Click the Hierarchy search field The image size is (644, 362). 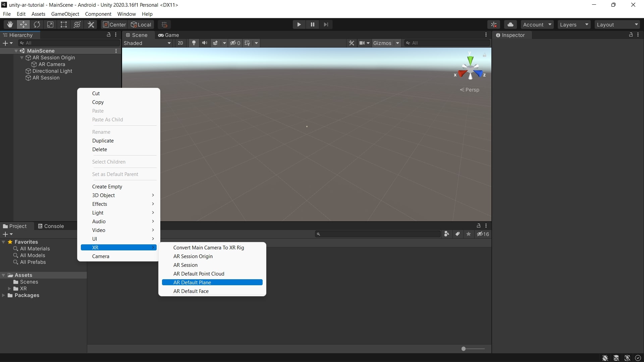point(69,43)
